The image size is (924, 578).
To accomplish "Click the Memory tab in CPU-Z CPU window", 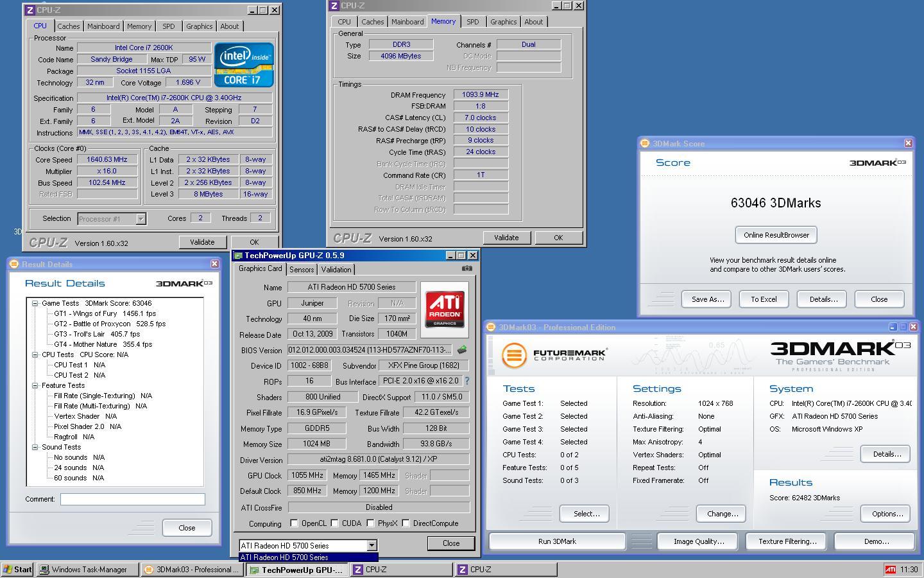I will pyautogui.click(x=139, y=26).
